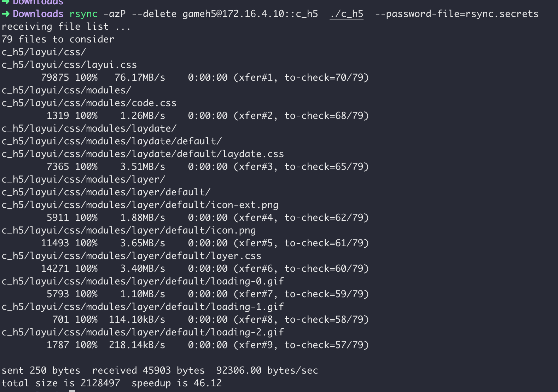This screenshot has height=392, width=558.
Task: Click the icon-ext.png file path
Action: tap(140, 205)
